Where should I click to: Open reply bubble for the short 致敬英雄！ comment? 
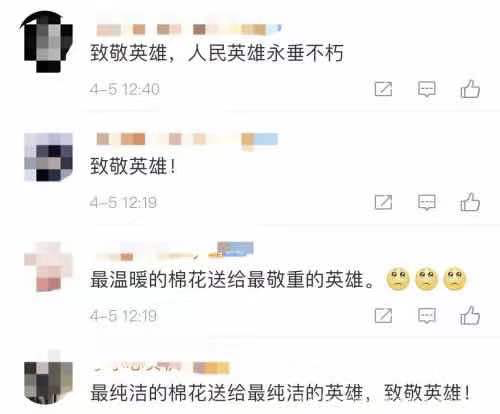pyautogui.click(x=427, y=202)
